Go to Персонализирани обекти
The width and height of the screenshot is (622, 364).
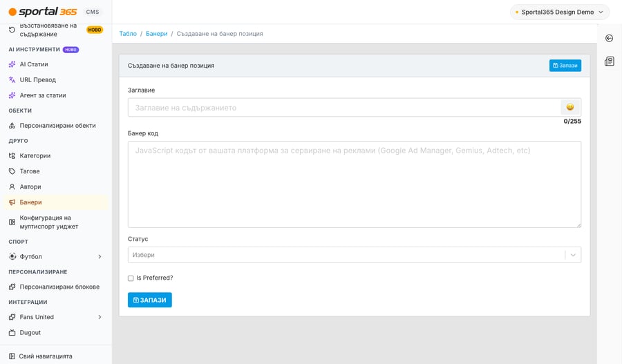click(x=55, y=126)
